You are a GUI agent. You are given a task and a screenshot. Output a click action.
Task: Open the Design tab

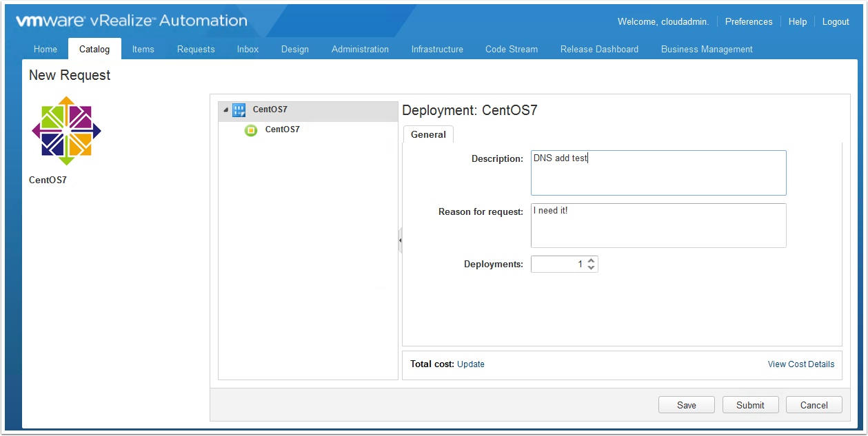(x=295, y=49)
